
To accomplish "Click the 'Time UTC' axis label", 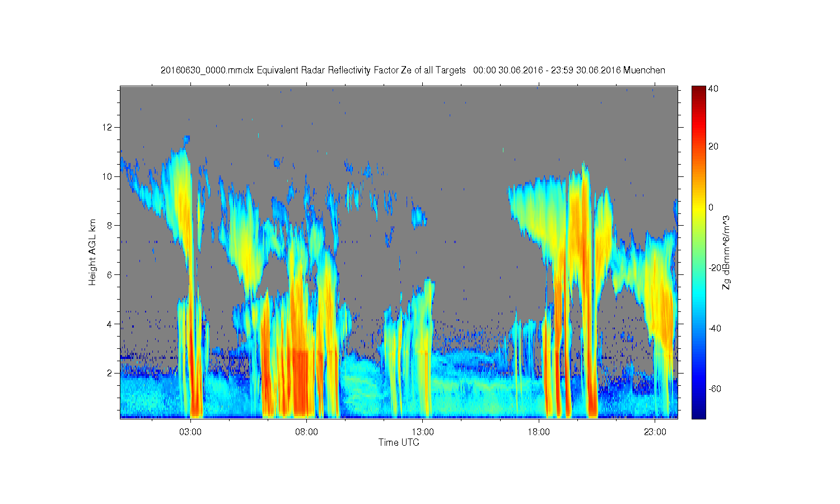I will coord(399,442).
